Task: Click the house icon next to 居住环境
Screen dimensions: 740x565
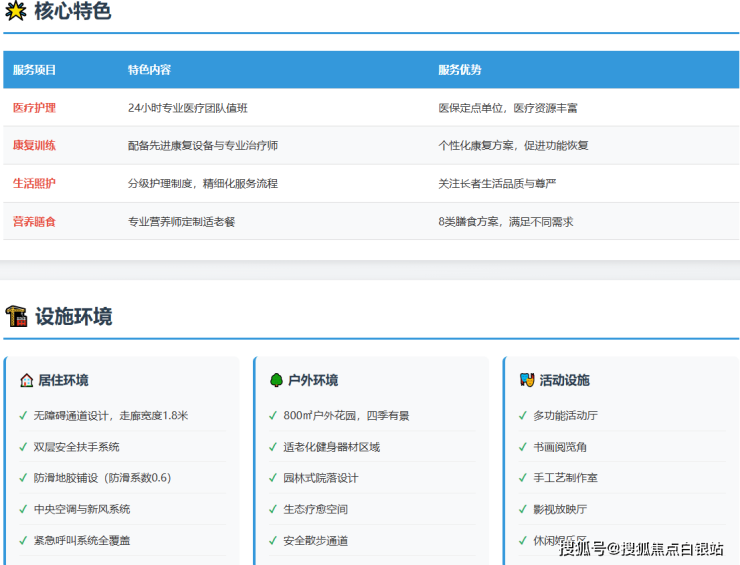Action: pos(26,380)
